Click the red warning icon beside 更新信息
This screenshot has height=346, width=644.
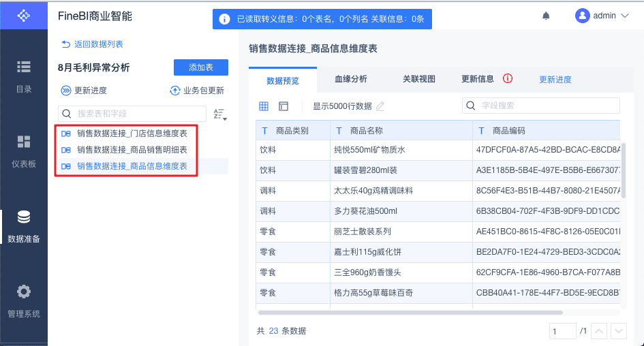[508, 79]
